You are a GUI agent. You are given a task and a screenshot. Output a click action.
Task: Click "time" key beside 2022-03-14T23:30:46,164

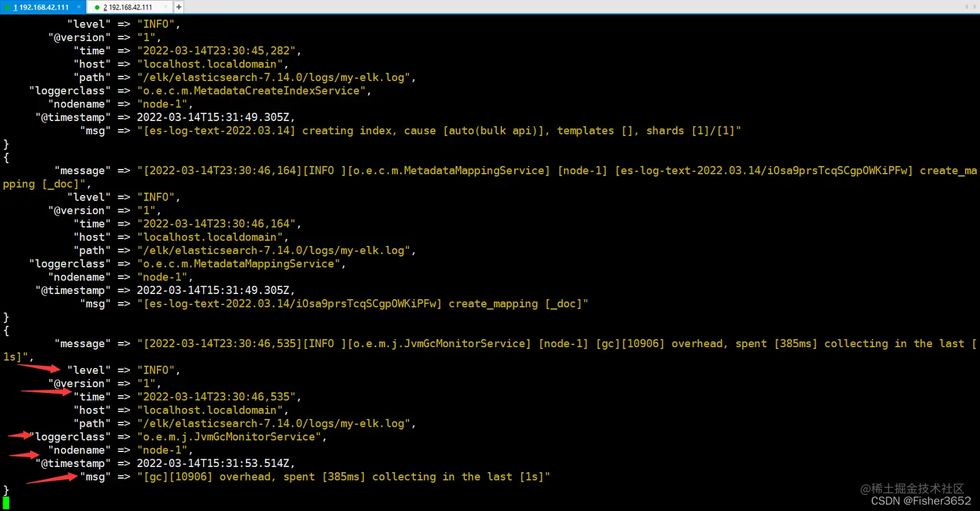tap(92, 224)
